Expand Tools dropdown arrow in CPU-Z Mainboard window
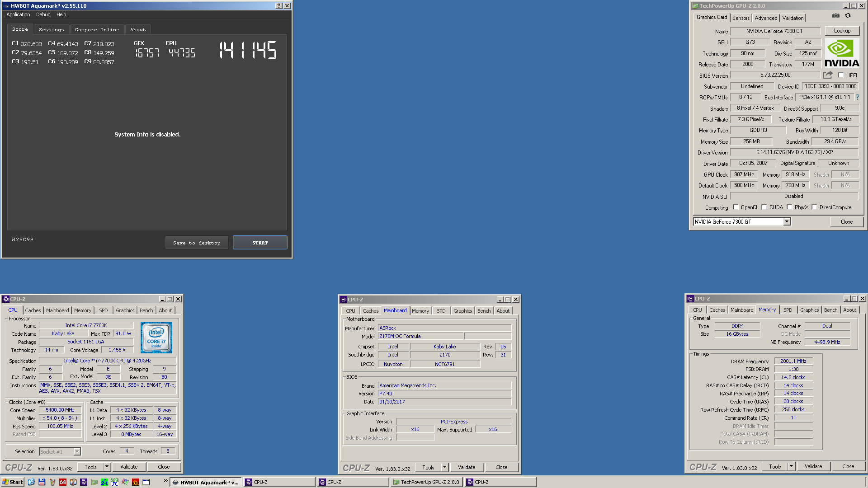This screenshot has width=868, height=488. [x=444, y=467]
